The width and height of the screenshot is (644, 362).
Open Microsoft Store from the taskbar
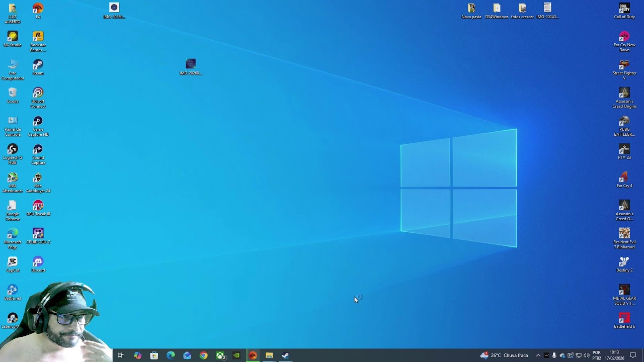coord(154,355)
